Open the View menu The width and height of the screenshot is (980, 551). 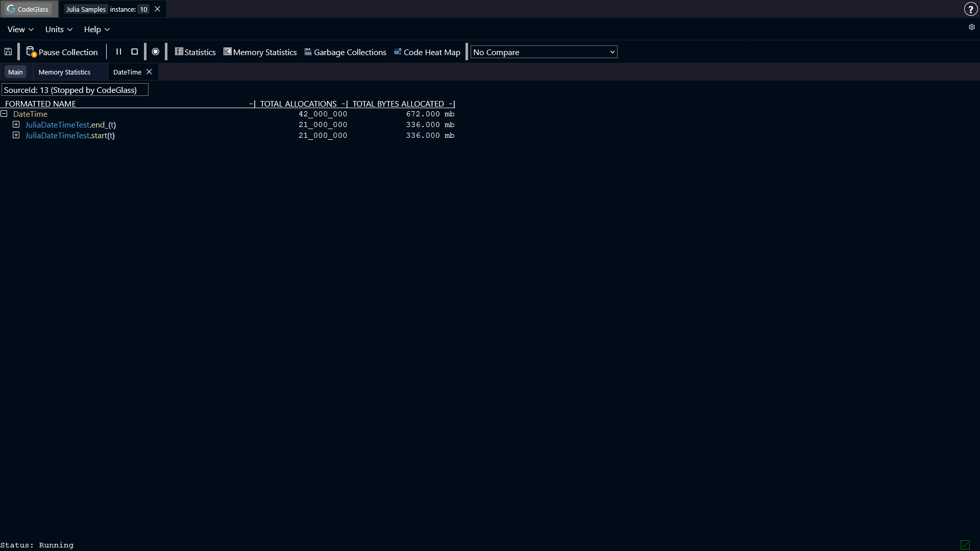coord(20,30)
